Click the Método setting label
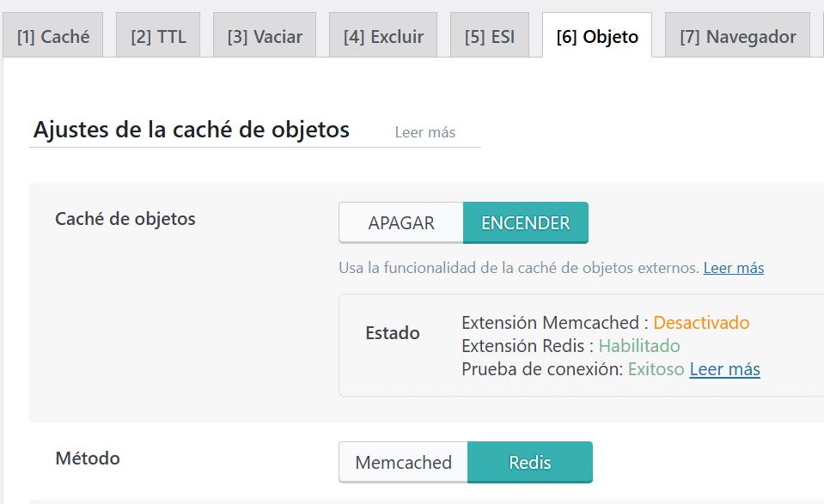824x504 pixels. pyautogui.click(x=87, y=458)
